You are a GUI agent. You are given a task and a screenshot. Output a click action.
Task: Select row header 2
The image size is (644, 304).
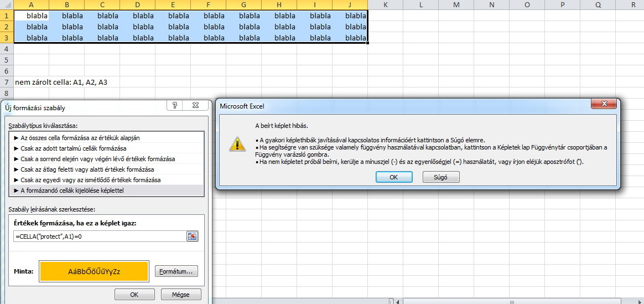pos(7,27)
